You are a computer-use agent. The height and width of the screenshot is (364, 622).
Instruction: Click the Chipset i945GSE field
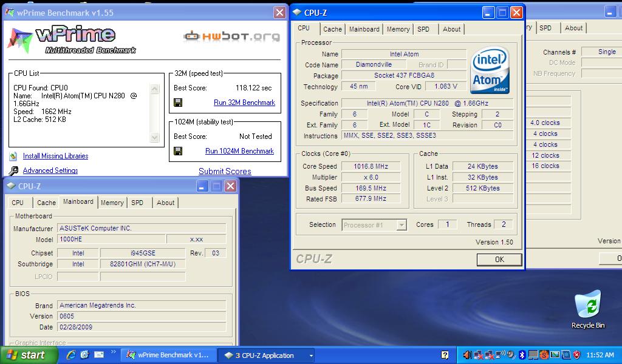[143, 253]
